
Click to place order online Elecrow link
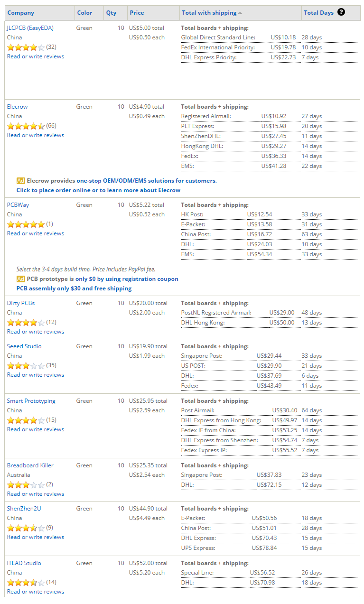[x=99, y=190]
